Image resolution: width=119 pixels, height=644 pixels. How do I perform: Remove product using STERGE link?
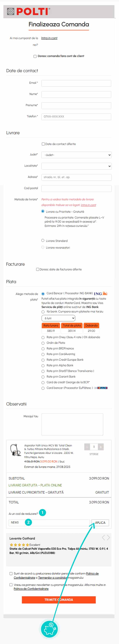[94, 454]
